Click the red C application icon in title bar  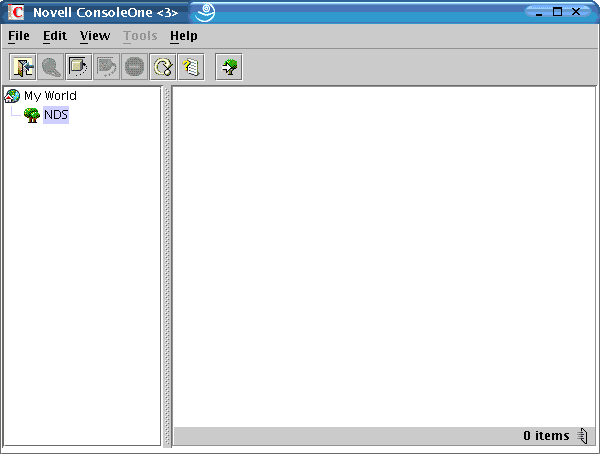(16, 12)
